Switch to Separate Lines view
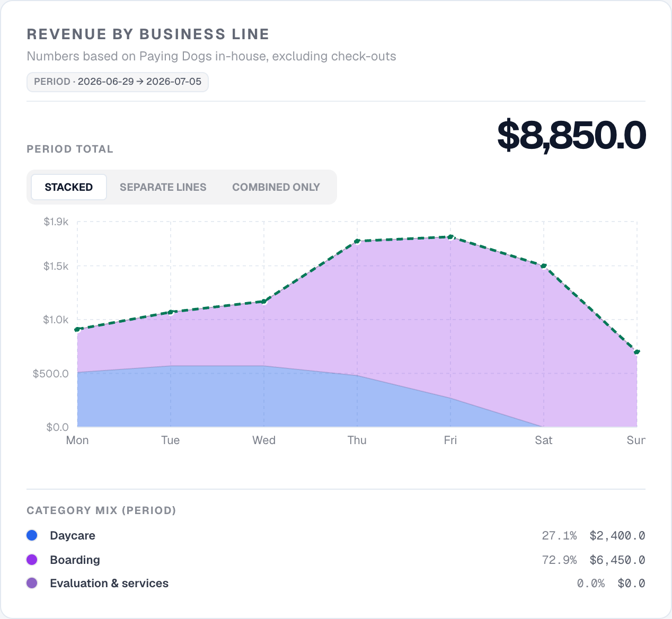This screenshot has width=672, height=619. [163, 187]
